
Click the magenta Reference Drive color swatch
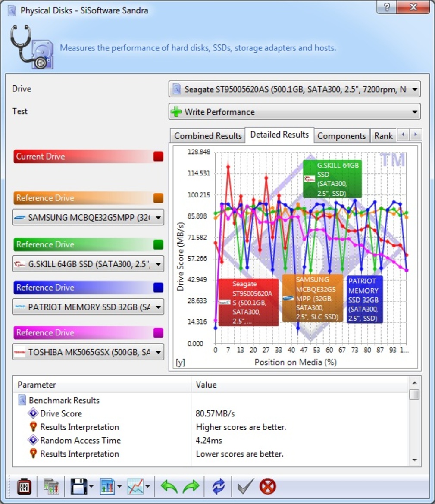click(158, 333)
